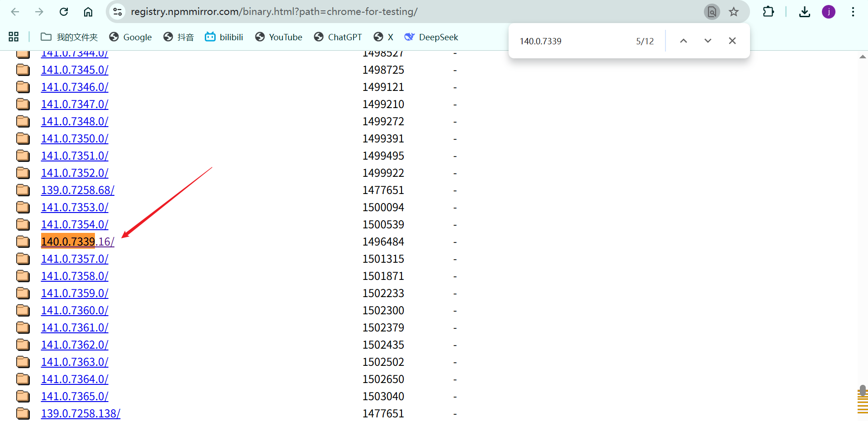Open the bilibili bookmark

click(x=224, y=37)
